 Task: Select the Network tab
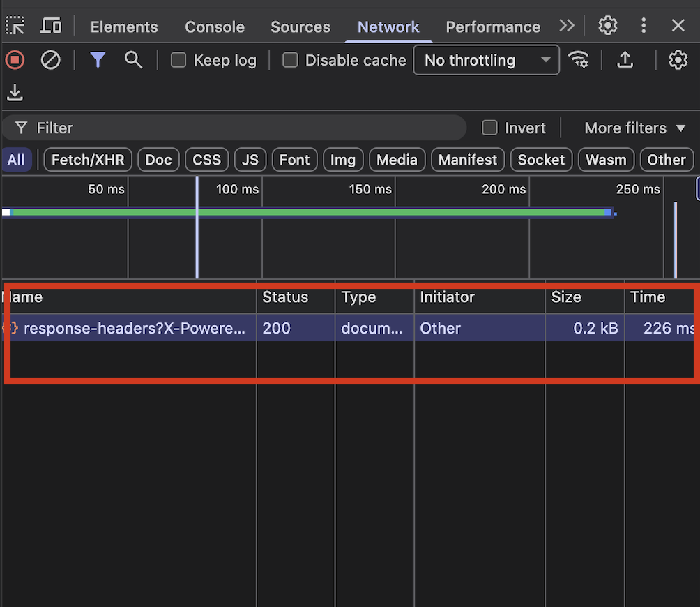pos(388,27)
